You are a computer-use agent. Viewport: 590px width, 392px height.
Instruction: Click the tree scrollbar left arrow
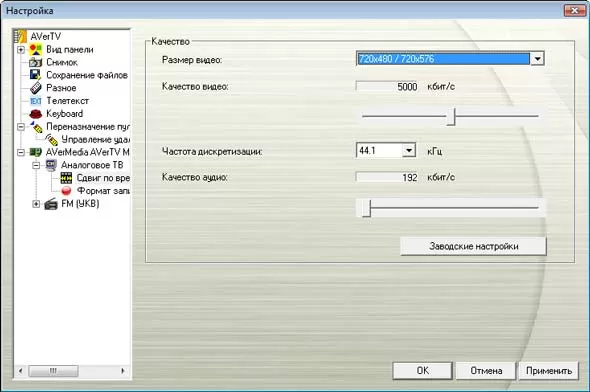[20, 371]
